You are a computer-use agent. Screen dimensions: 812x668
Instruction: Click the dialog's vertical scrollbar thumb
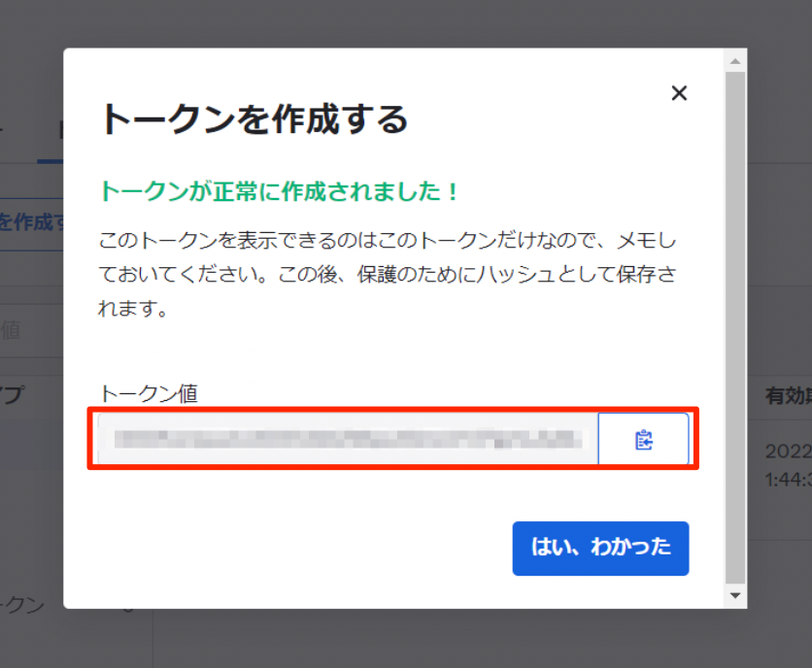pyautogui.click(x=735, y=320)
